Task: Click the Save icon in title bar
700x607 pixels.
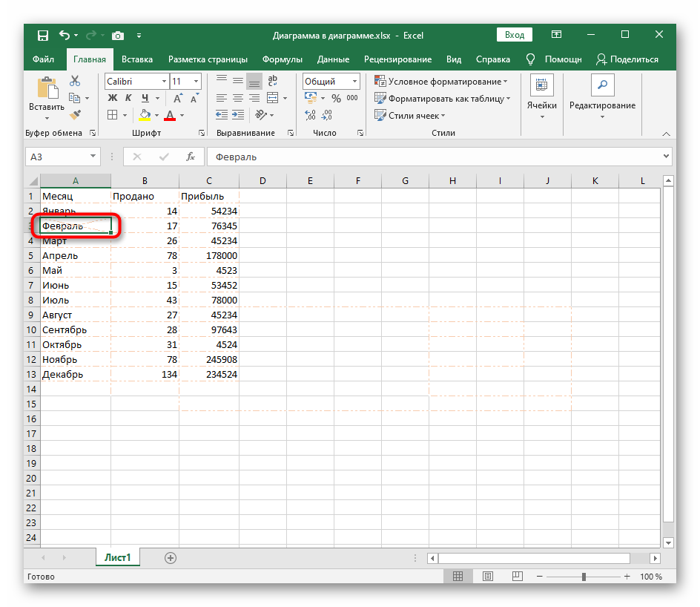Action: coord(43,35)
